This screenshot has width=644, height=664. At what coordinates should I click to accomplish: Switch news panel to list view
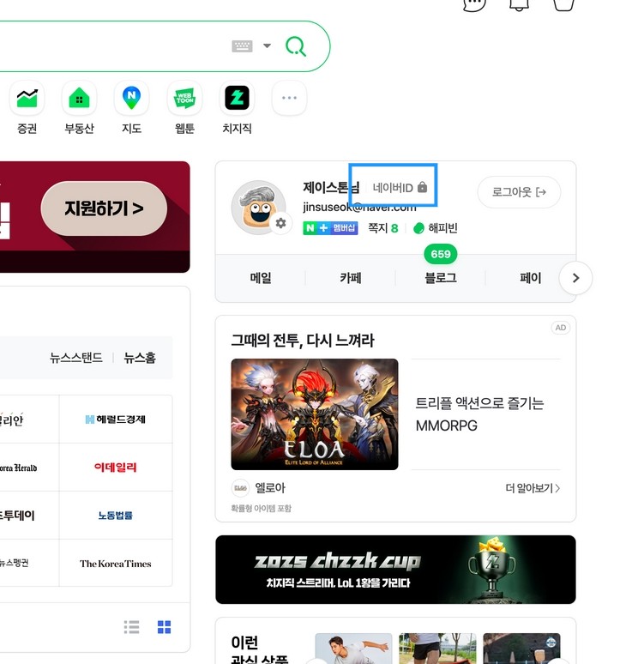coord(131,627)
